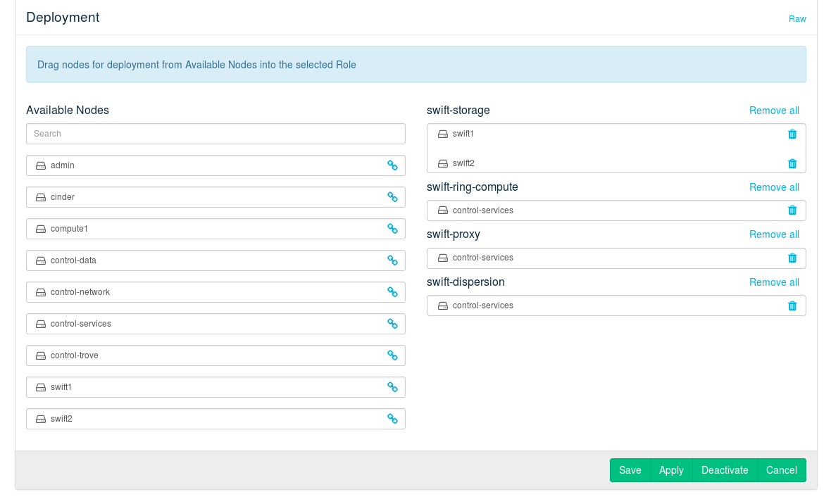Open the Raw deployment view
The width and height of the screenshot is (831, 504).
point(797,19)
